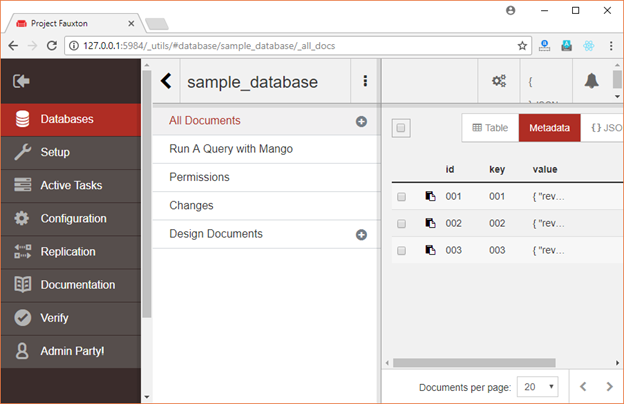
Task: Toggle select-all documents checkbox
Action: coord(401,128)
